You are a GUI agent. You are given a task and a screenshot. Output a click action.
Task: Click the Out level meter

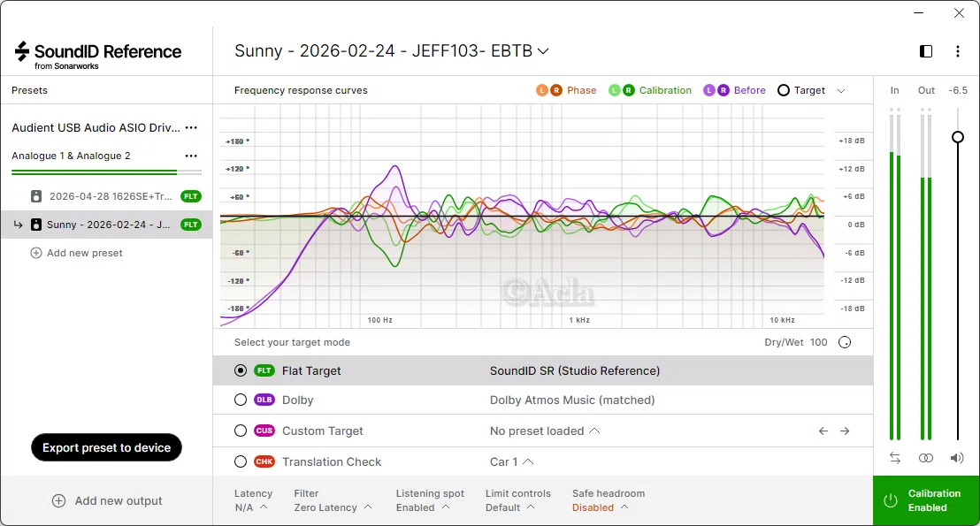pos(926,274)
